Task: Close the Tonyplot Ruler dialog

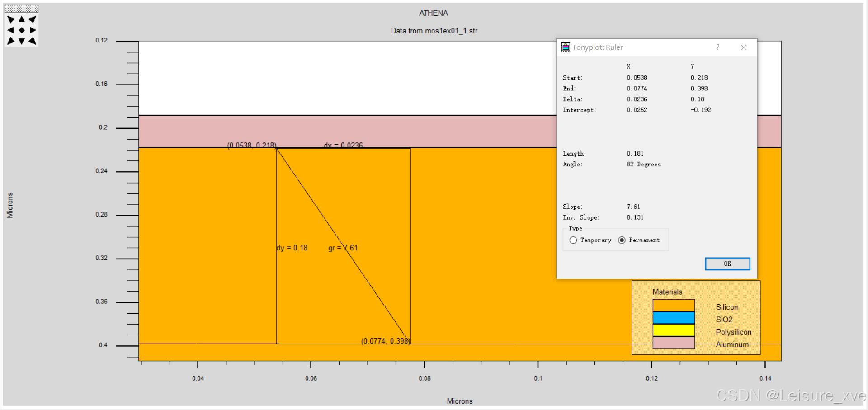Action: (x=744, y=47)
